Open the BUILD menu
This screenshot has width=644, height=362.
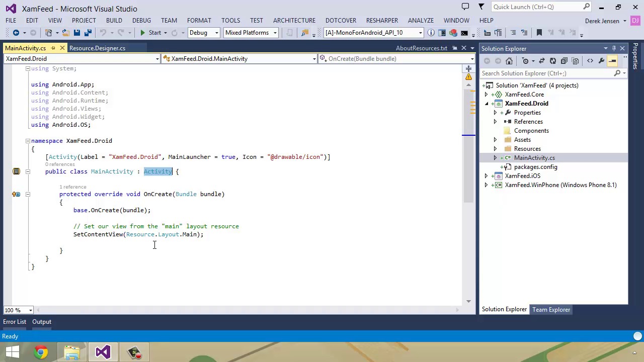tap(114, 21)
